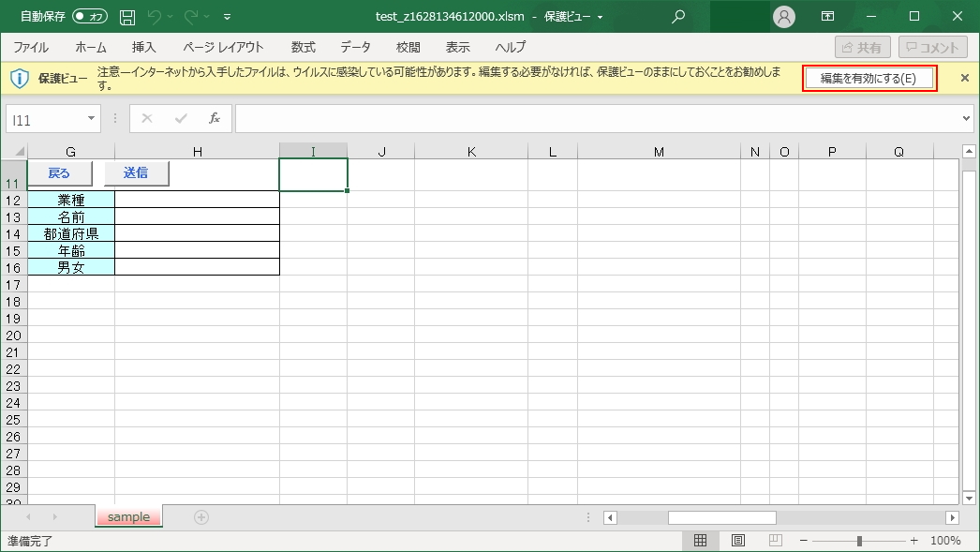Click the 年齢 label cell
This screenshot has height=552, width=980.
70,250
